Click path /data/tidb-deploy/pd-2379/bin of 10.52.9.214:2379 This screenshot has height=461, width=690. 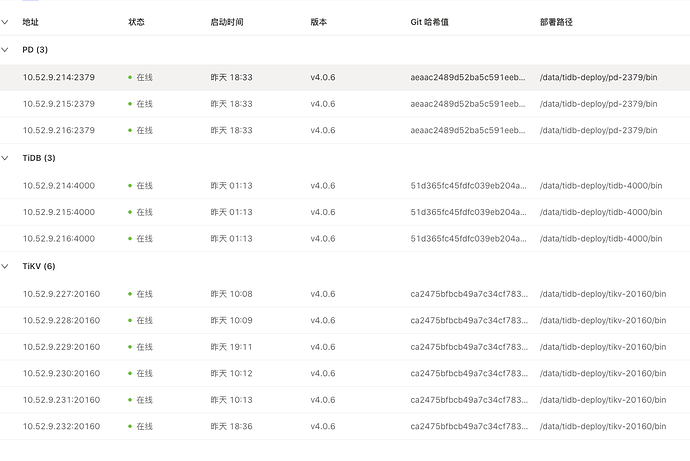click(598, 77)
